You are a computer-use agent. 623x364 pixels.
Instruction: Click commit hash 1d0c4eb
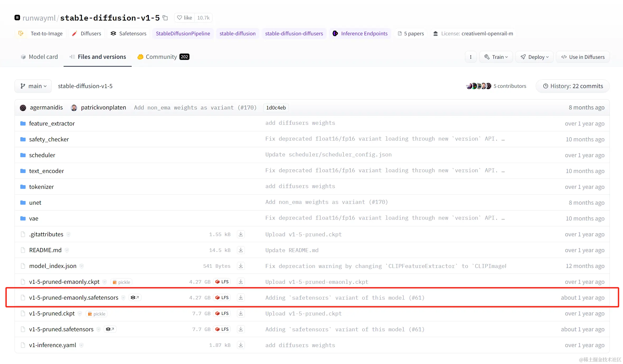pos(276,108)
